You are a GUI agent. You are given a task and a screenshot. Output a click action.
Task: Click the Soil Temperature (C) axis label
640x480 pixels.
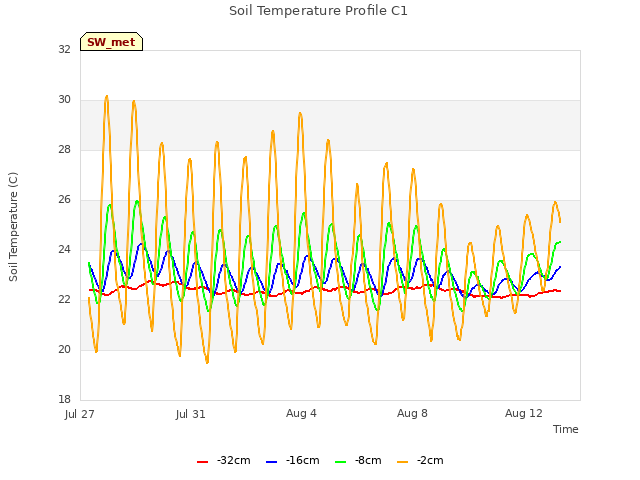(13, 227)
